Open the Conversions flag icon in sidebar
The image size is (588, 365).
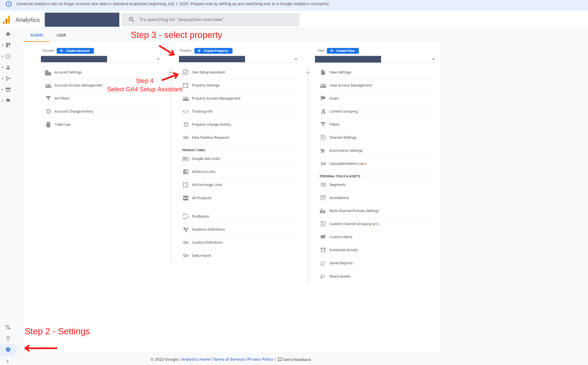(8, 101)
